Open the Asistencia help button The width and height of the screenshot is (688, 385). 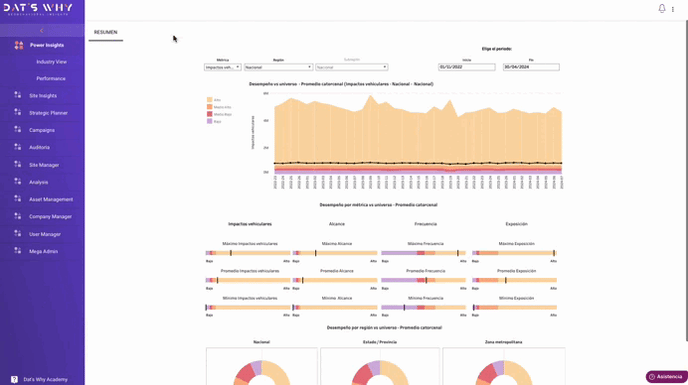666,377
